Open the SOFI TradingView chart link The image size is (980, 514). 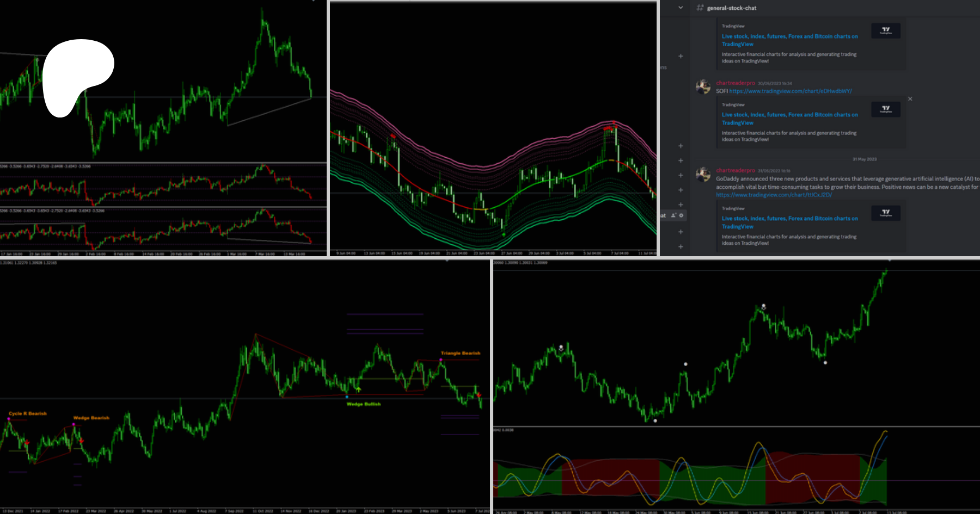(x=790, y=91)
